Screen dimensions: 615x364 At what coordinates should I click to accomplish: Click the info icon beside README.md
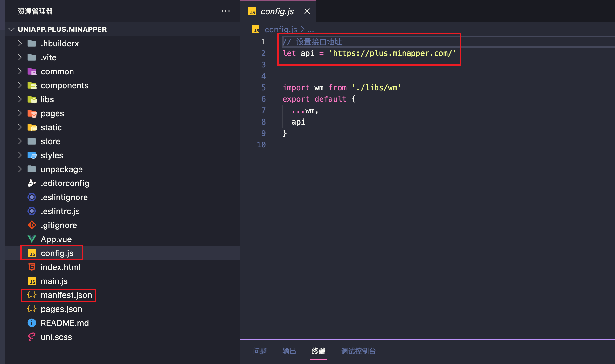[x=32, y=323]
